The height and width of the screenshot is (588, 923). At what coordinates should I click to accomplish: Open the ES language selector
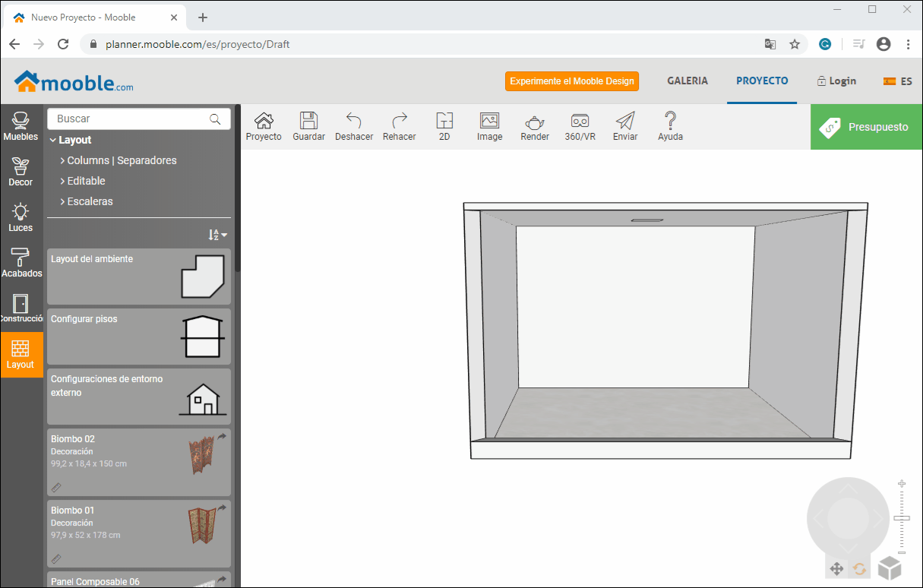click(897, 81)
